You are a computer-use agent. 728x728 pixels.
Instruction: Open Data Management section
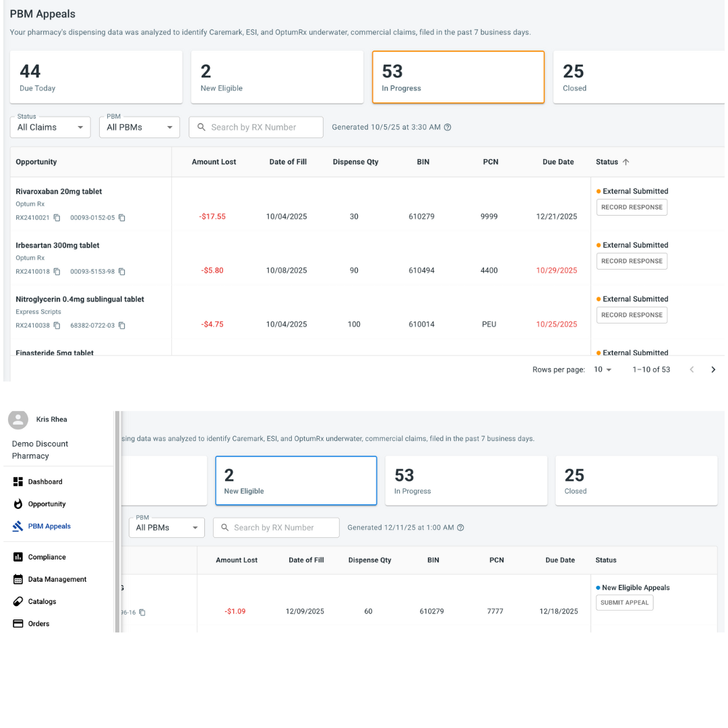(57, 580)
